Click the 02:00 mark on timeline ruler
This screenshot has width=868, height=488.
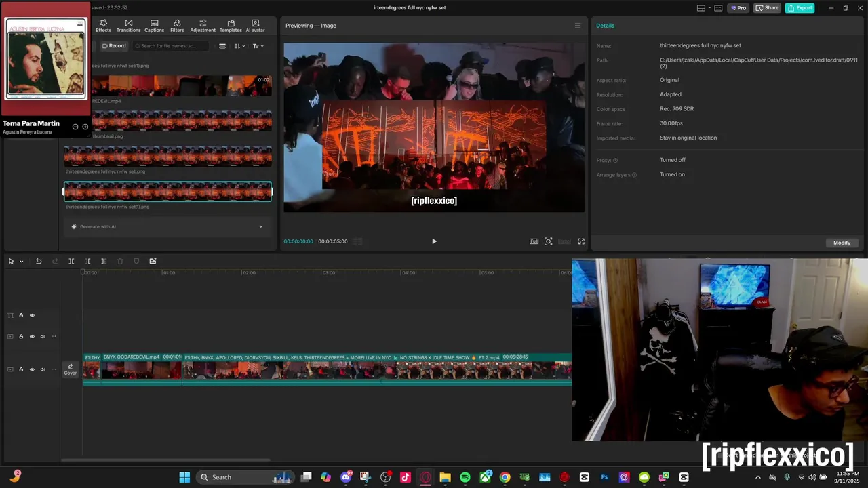click(x=249, y=272)
